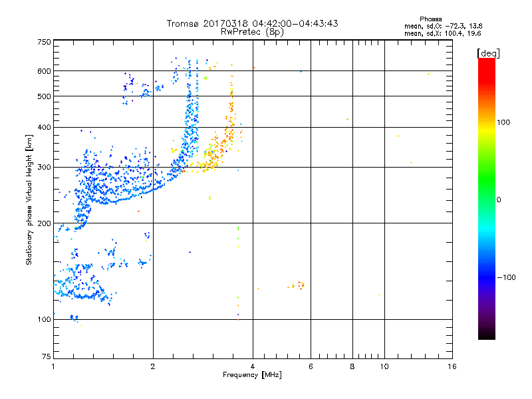
Task: Click the y-axis tick label '400'
Action: pyautogui.click(x=44, y=128)
